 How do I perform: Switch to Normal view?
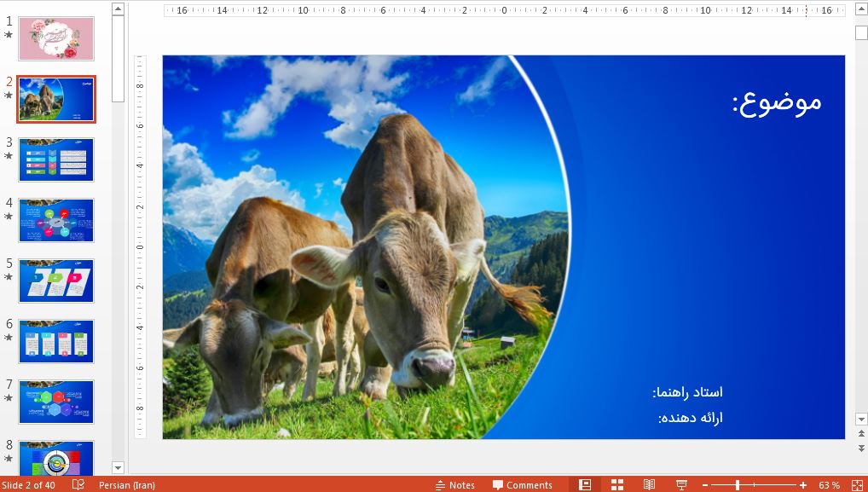(x=585, y=484)
